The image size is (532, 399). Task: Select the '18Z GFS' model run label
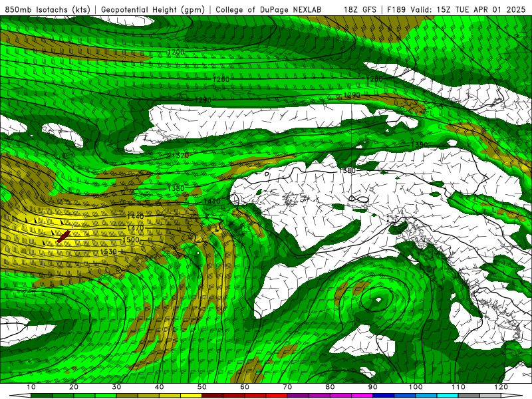(360, 9)
